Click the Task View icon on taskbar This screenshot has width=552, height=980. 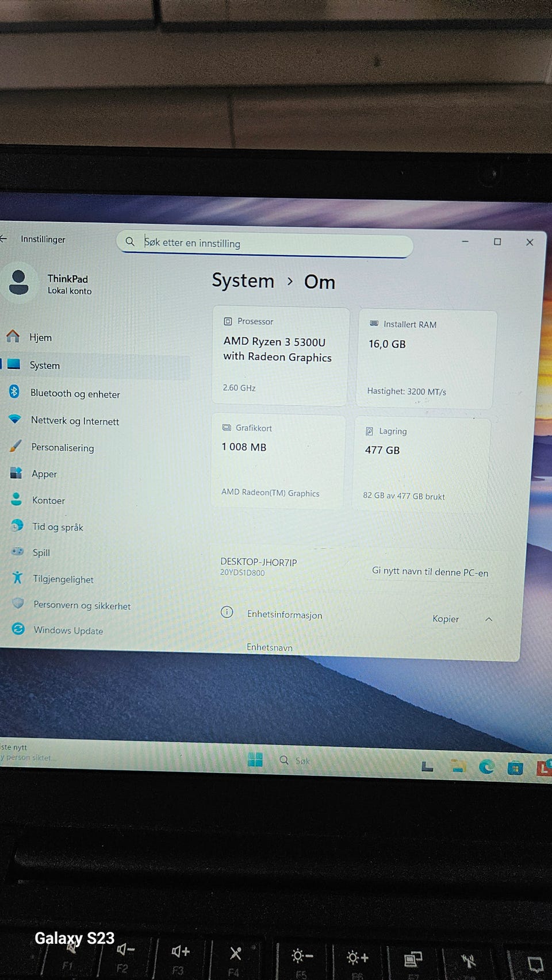[x=427, y=766]
